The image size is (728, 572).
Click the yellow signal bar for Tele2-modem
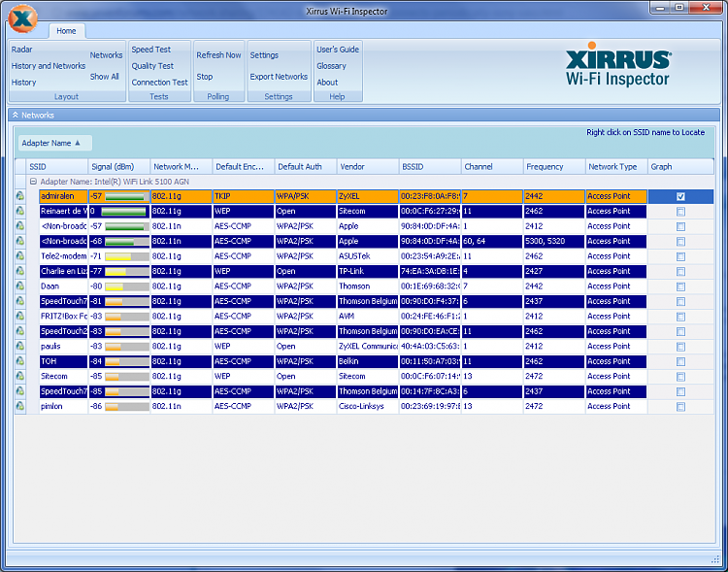[x=127, y=256]
